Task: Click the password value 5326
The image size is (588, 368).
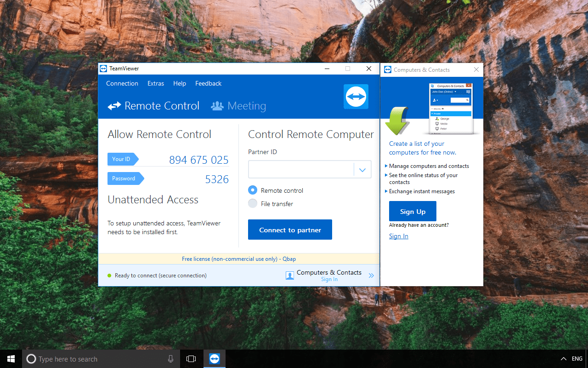Action: point(217,179)
